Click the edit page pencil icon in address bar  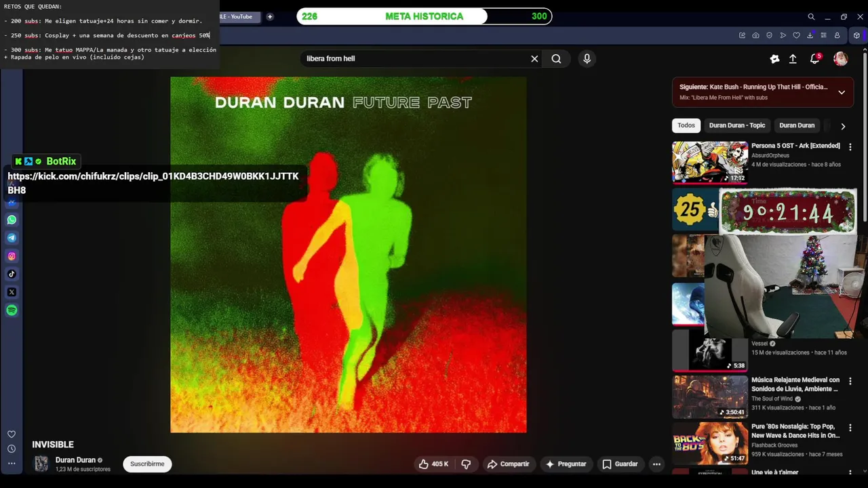(x=742, y=35)
